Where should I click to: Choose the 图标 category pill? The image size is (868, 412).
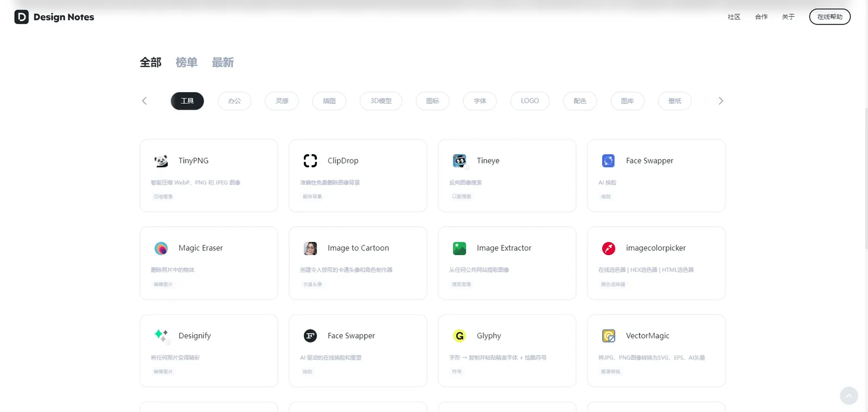(432, 101)
